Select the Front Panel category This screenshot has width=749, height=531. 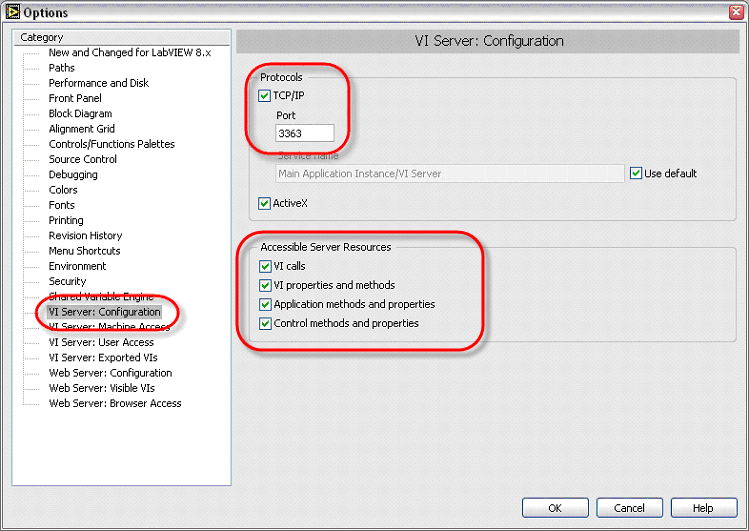75,98
